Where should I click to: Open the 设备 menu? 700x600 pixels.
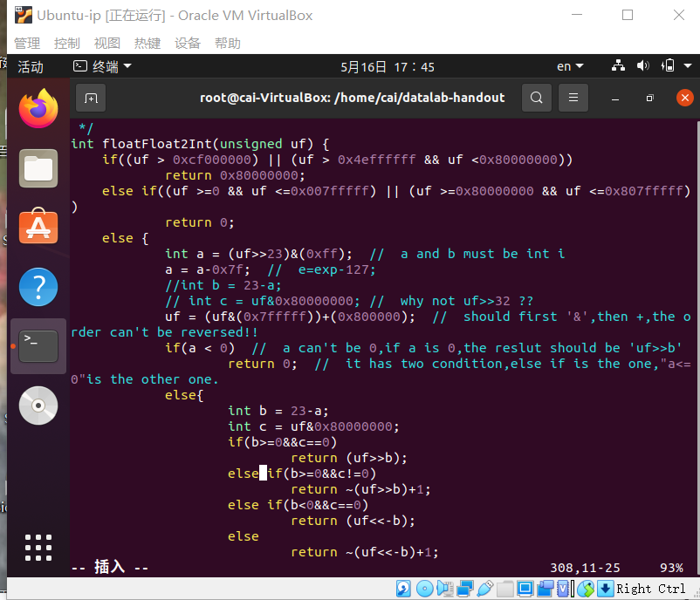click(x=188, y=44)
